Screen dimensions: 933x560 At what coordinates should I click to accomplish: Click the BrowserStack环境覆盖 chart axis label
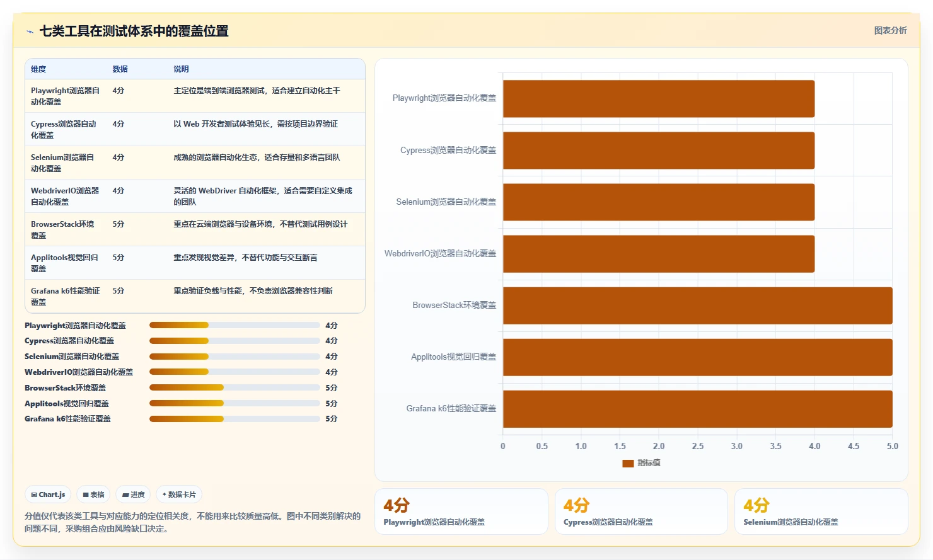pyautogui.click(x=455, y=306)
